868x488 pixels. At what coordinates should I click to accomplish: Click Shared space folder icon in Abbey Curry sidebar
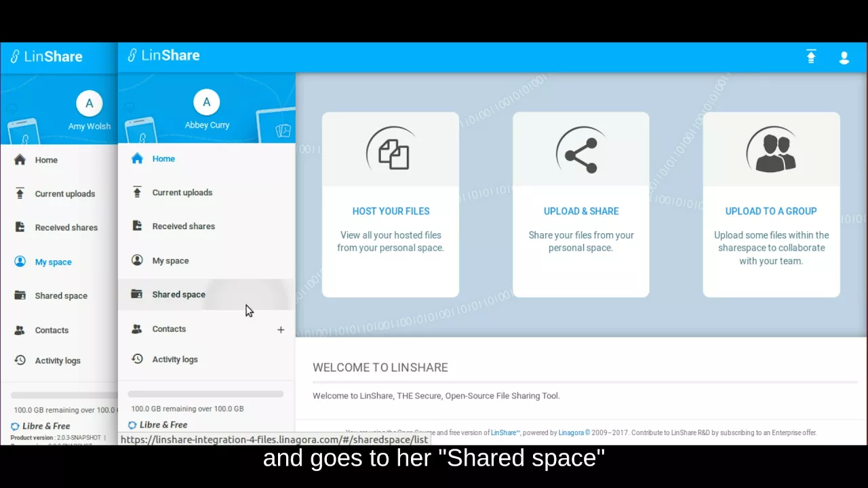tap(137, 294)
